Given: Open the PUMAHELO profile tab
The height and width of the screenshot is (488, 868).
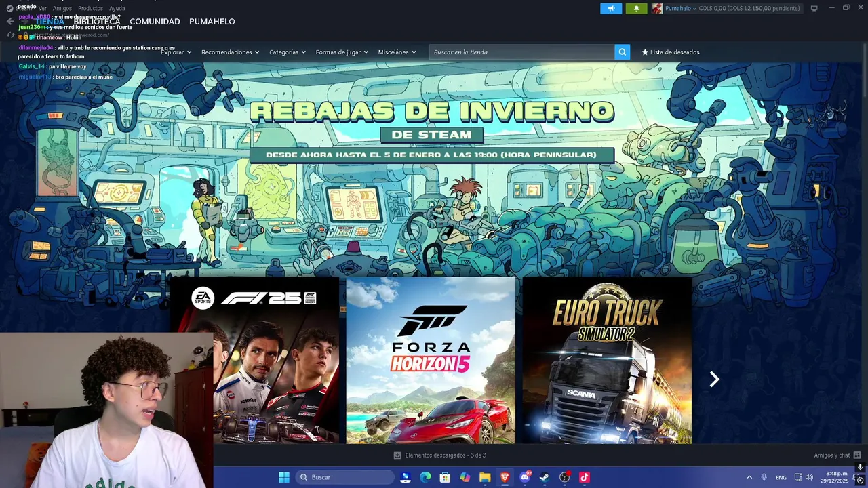Looking at the screenshot, I should tap(212, 22).
